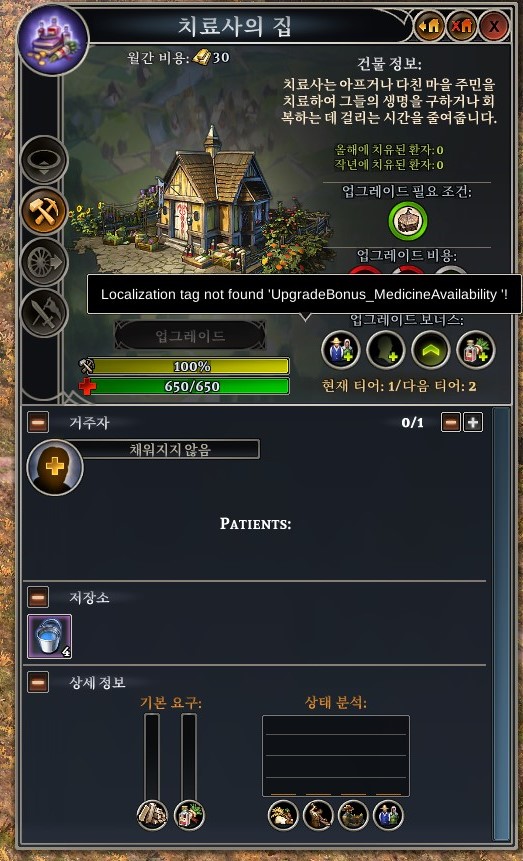The image size is (523, 861).
Task: Click the upgrade requirement icon with green ring
Action: point(408,221)
